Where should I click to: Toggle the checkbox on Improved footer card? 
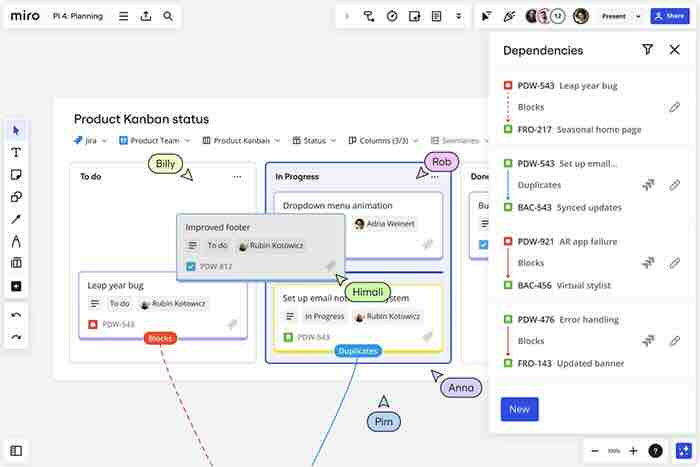(x=192, y=266)
